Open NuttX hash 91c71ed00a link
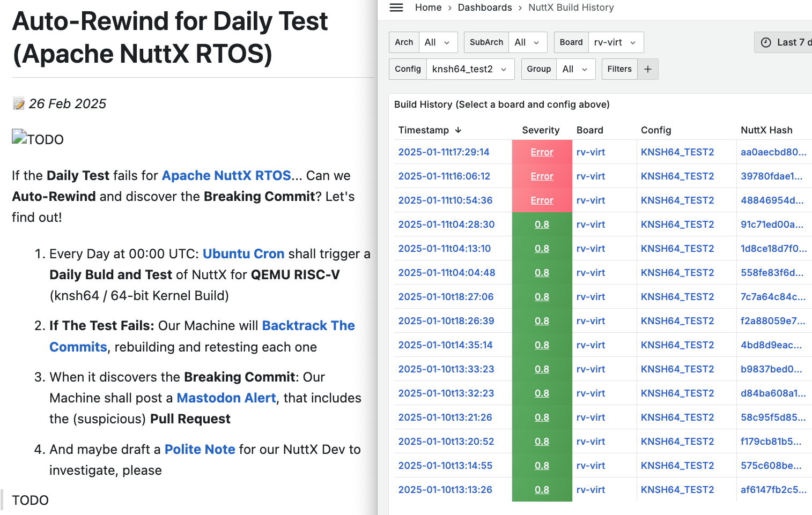This screenshot has width=812, height=515. coord(772,225)
